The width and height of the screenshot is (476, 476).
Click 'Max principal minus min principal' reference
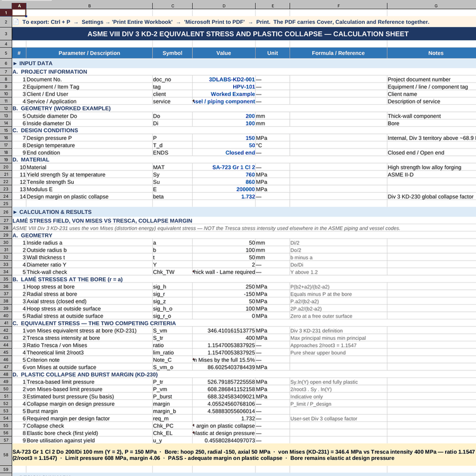(x=328, y=338)
